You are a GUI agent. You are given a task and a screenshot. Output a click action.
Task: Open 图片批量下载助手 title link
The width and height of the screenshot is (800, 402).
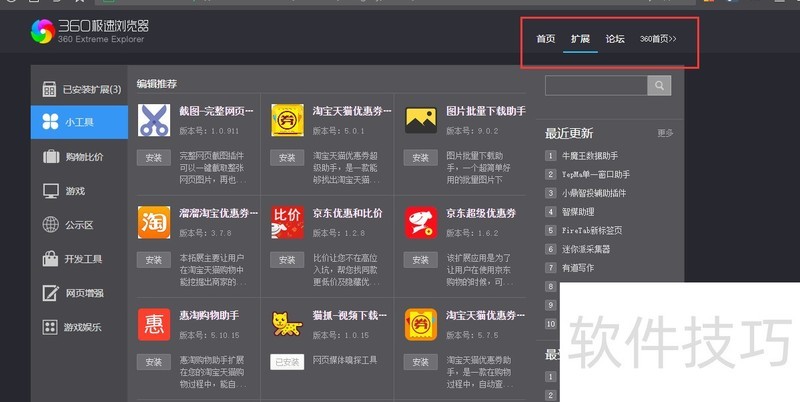click(486, 111)
